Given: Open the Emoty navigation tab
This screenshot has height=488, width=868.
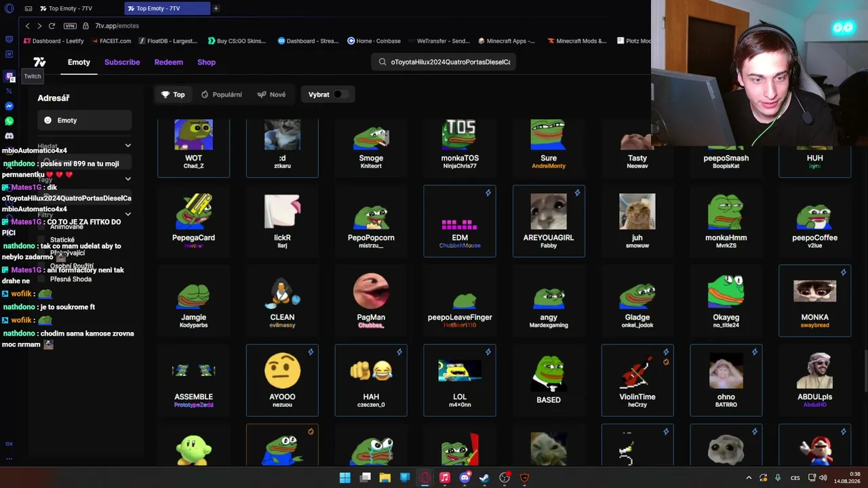Looking at the screenshot, I should 79,62.
